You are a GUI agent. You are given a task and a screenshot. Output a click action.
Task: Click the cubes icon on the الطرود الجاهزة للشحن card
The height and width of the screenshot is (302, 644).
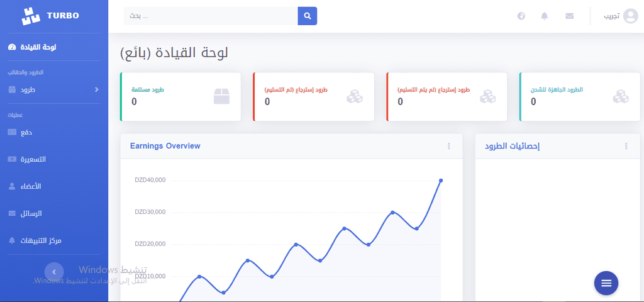pos(621,96)
